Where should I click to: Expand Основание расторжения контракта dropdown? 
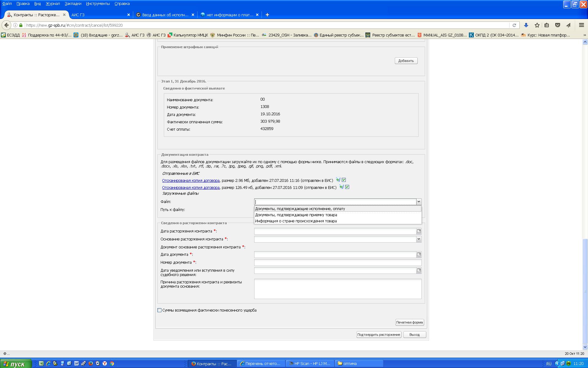pyautogui.click(x=418, y=239)
